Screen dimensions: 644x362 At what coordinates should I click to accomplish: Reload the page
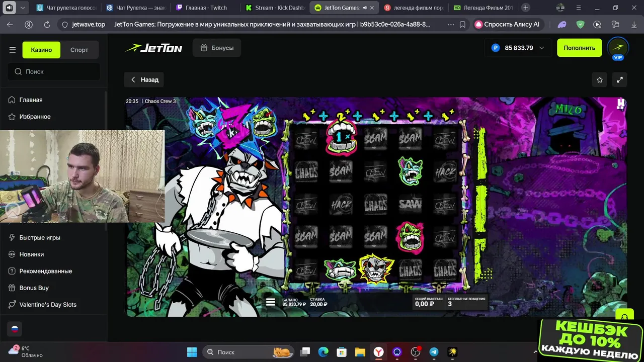point(47,24)
